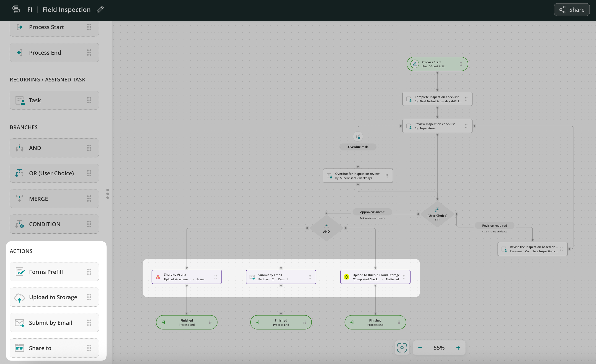Click the workflow icon in top-left header
The height and width of the screenshot is (364, 596).
(16, 9)
